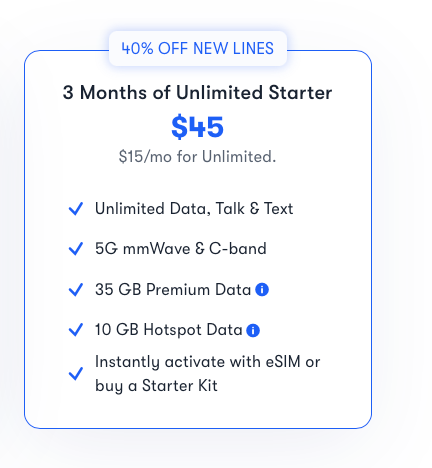Click checkmark next to eSIM activation text
Viewport: 432px width, 468px height.
(76, 374)
